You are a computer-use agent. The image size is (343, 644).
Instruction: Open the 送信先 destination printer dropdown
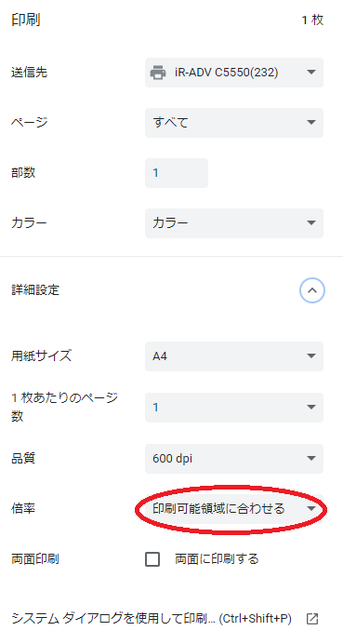(234, 73)
